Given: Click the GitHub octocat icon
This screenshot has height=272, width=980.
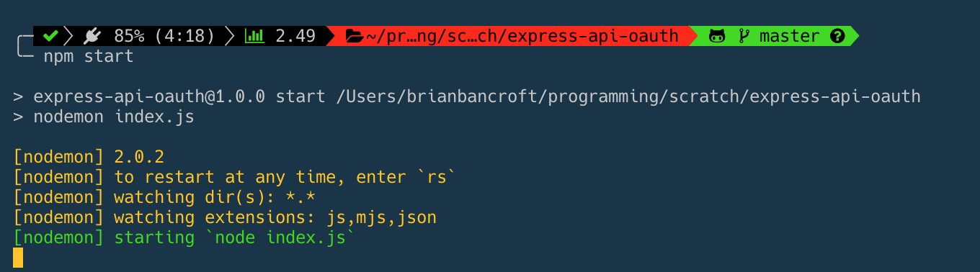Looking at the screenshot, I should (x=717, y=35).
